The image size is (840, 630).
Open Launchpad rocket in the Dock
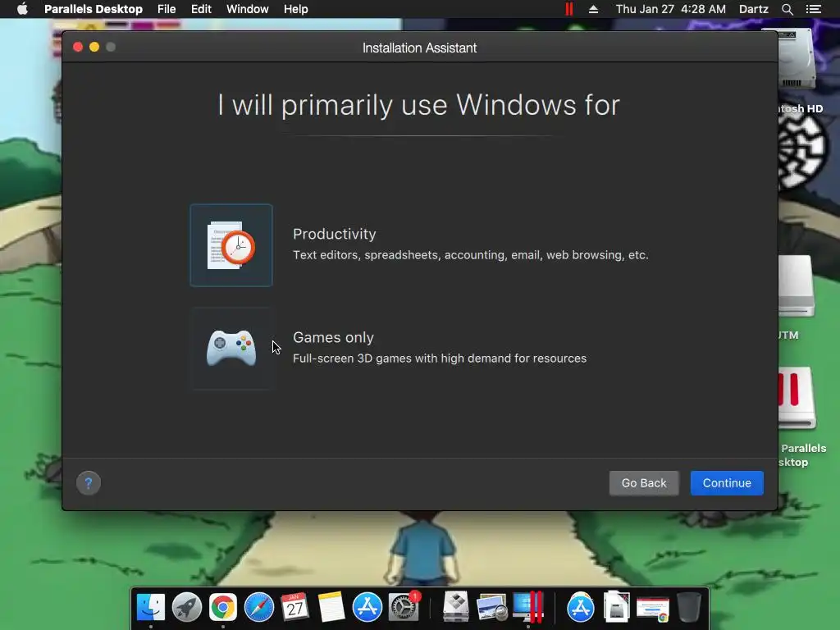point(187,607)
